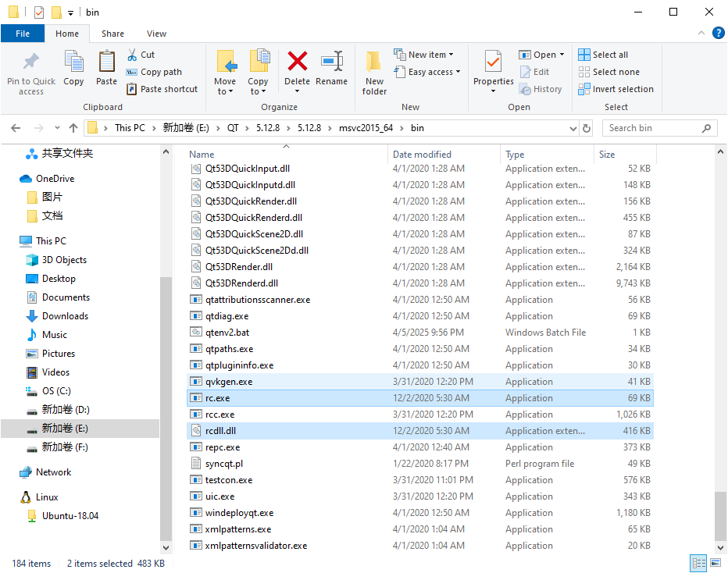Open the View ribbon tab
The width and height of the screenshot is (728, 573).
[156, 34]
